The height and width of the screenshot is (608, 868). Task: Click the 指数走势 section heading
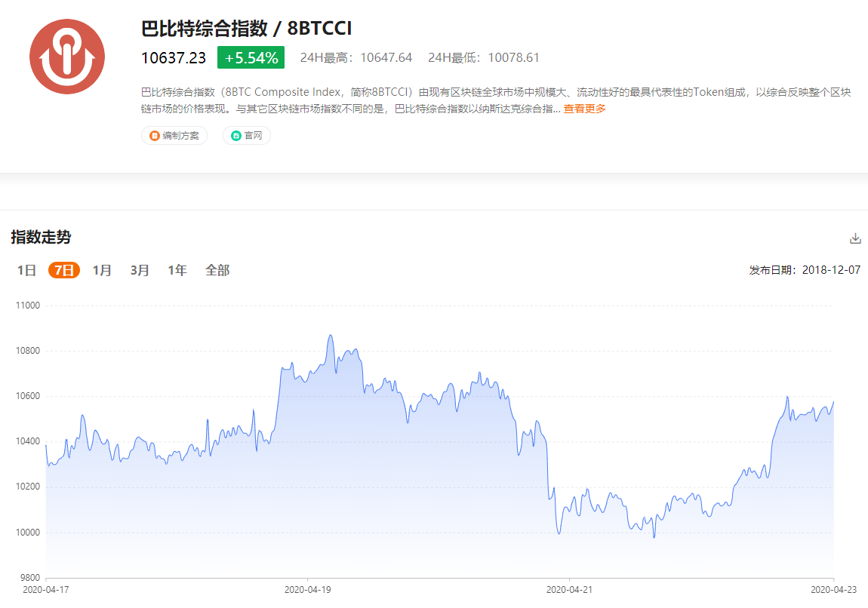click(41, 238)
